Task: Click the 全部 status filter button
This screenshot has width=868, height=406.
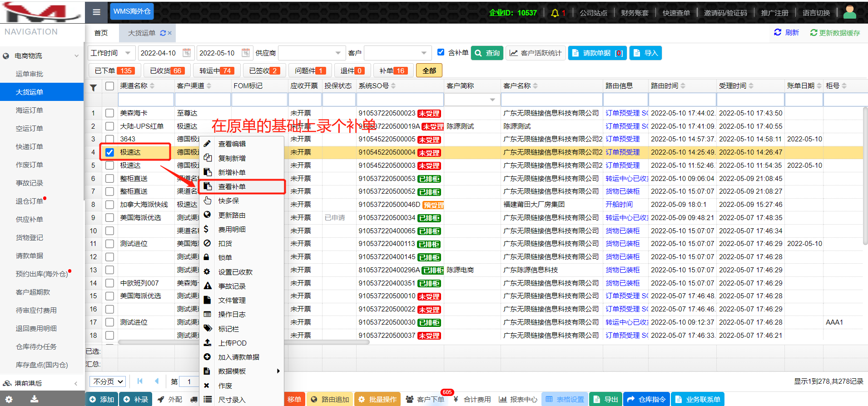Action: click(429, 70)
